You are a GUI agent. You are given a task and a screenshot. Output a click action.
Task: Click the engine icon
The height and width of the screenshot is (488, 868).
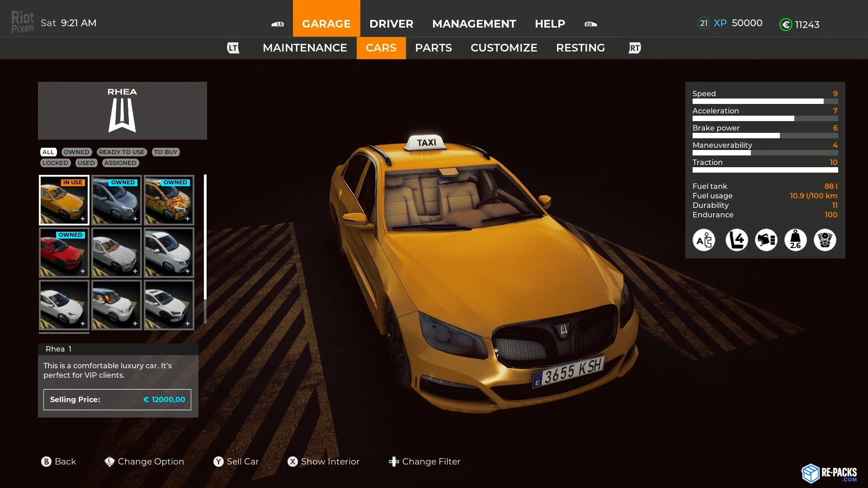click(825, 240)
